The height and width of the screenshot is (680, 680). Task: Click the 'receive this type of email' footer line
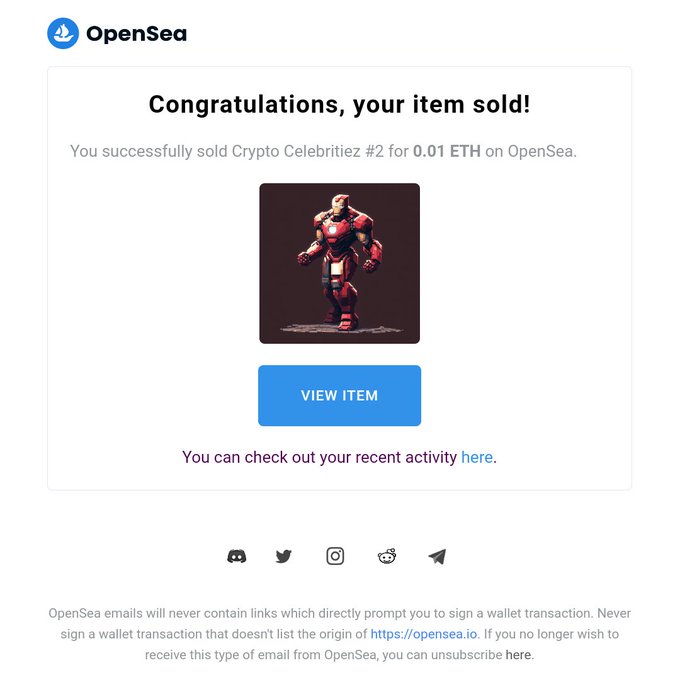(340, 655)
